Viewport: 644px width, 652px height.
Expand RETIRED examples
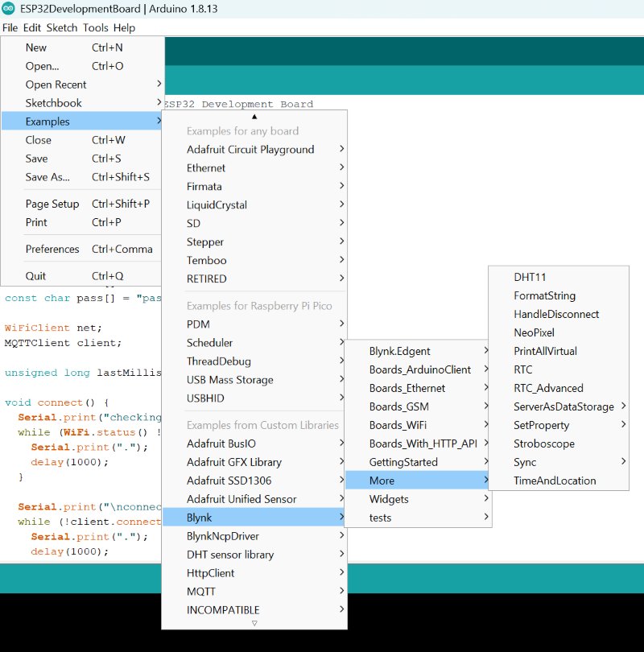coord(254,279)
